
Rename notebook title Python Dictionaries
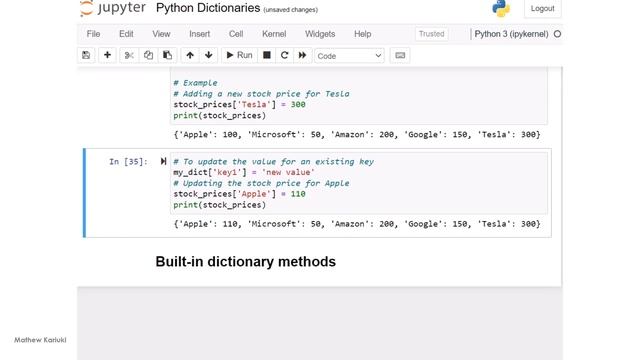208,8
